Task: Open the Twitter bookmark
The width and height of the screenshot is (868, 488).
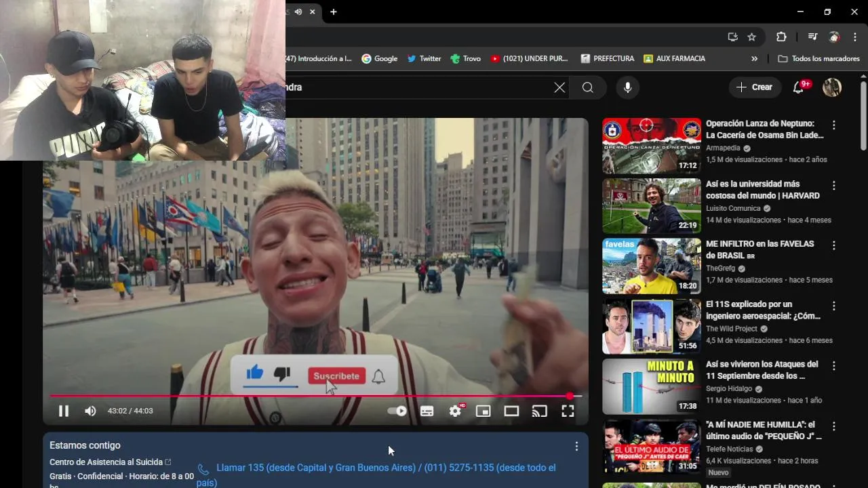Action: pyautogui.click(x=425, y=59)
